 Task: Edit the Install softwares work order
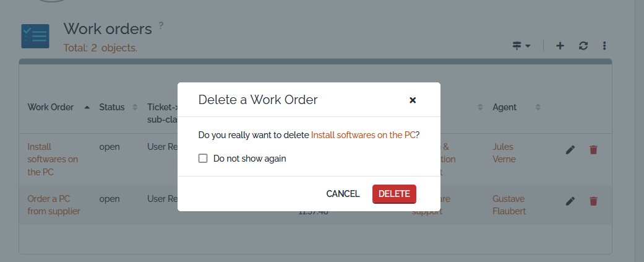click(x=570, y=149)
